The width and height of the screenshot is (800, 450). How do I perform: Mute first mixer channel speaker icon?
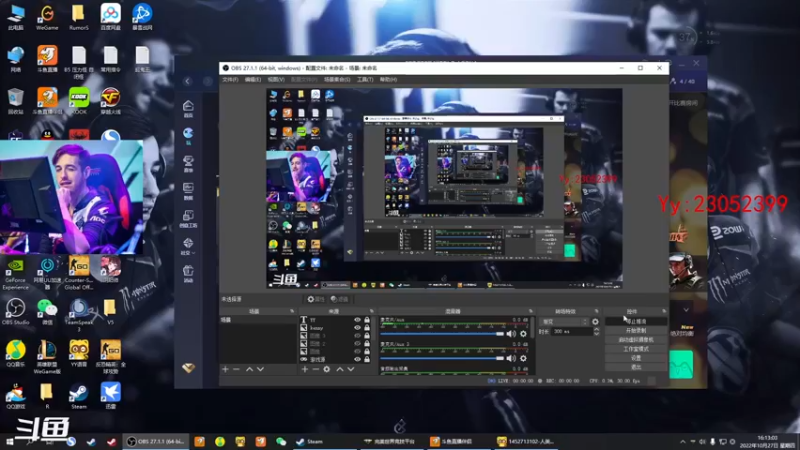tap(511, 334)
